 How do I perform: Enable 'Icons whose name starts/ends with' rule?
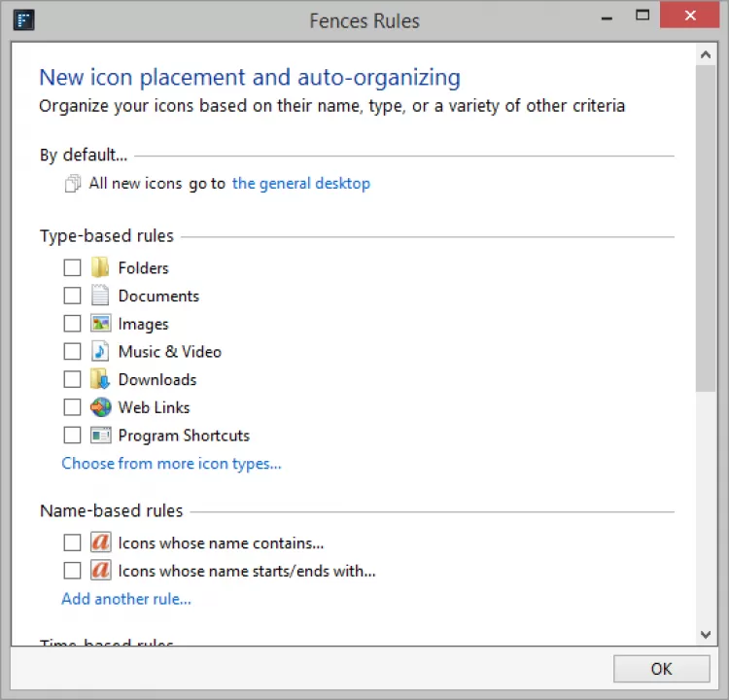(x=72, y=571)
